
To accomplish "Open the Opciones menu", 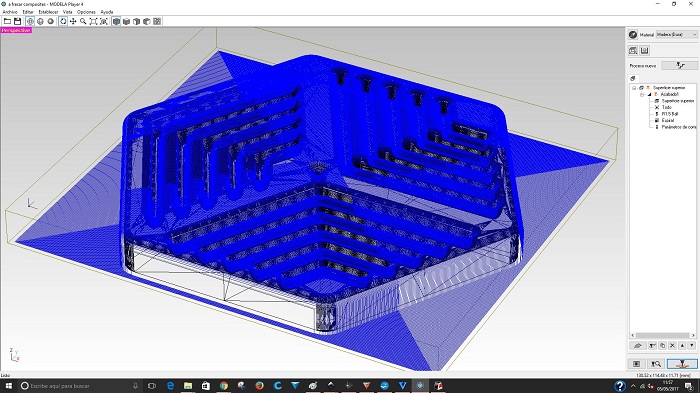I will (86, 12).
